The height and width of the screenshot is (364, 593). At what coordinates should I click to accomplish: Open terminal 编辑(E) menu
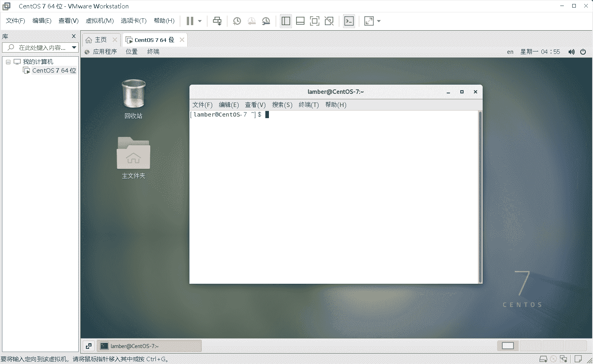coord(229,105)
